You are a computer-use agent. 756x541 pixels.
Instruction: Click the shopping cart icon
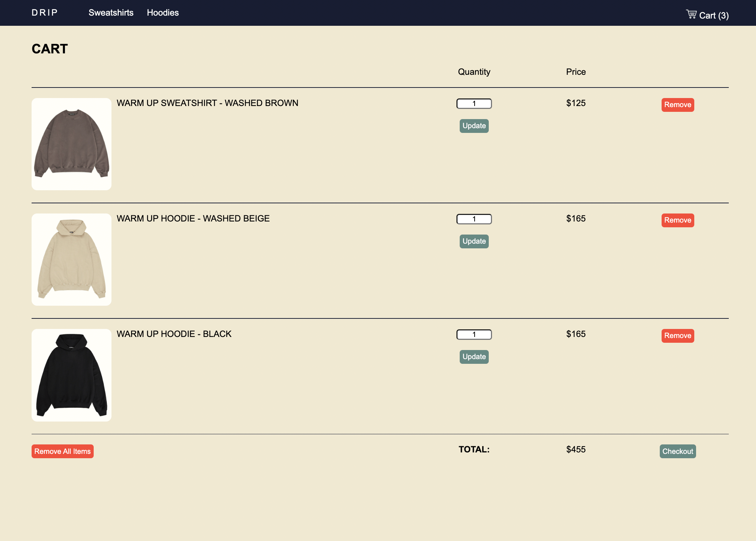pyautogui.click(x=691, y=14)
